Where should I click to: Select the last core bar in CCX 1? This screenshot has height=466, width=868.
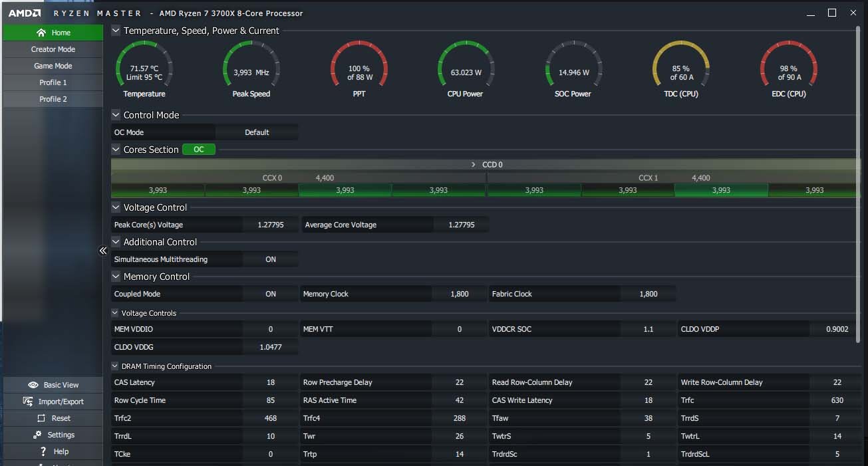815,190
